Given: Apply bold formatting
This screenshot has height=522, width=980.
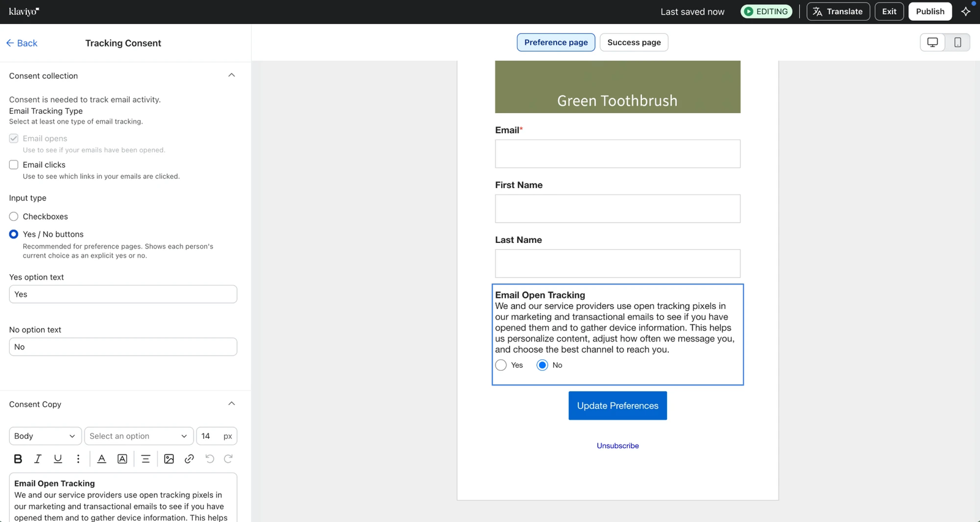Looking at the screenshot, I should (18, 458).
